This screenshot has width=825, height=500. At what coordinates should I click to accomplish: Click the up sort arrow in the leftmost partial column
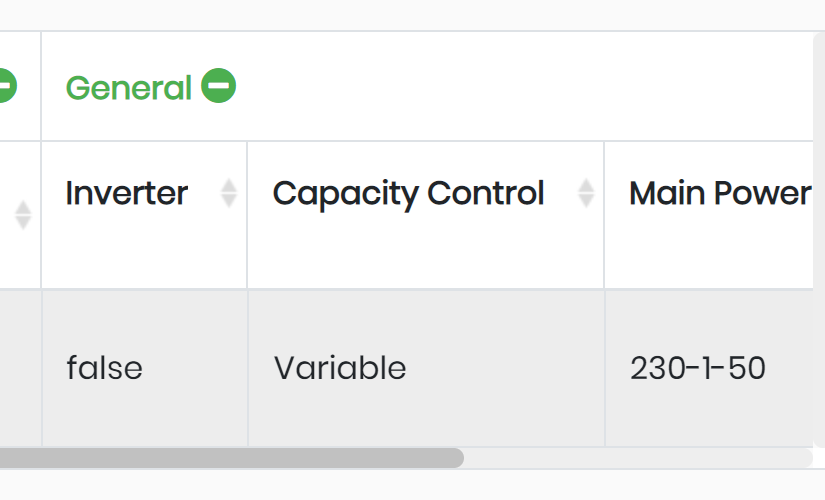23,207
